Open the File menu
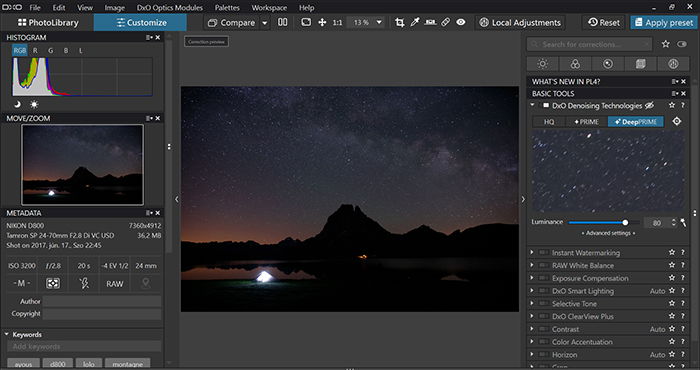 [x=34, y=8]
